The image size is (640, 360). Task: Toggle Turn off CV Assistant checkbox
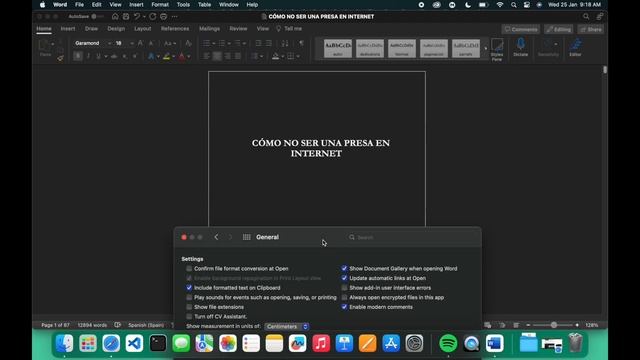189,316
